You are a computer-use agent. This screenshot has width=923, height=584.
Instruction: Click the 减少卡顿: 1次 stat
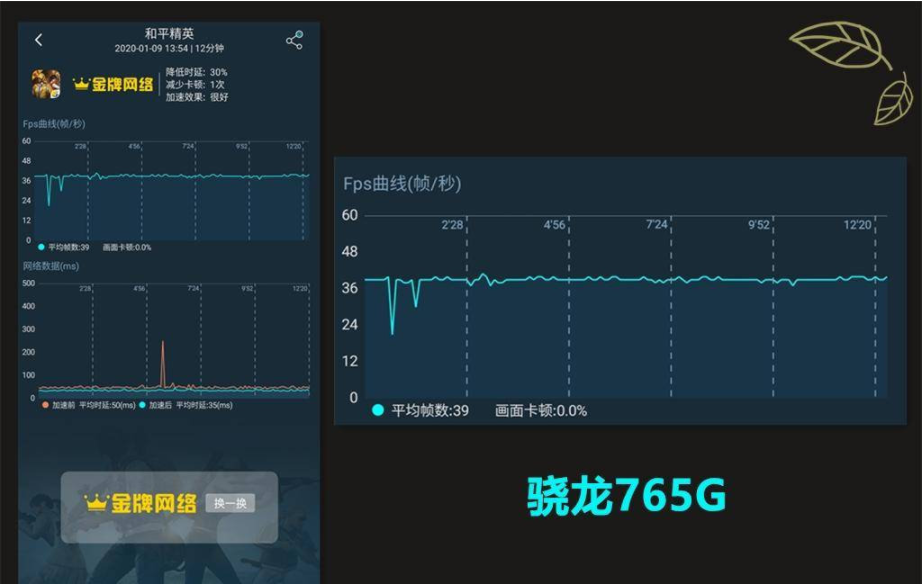(x=195, y=85)
